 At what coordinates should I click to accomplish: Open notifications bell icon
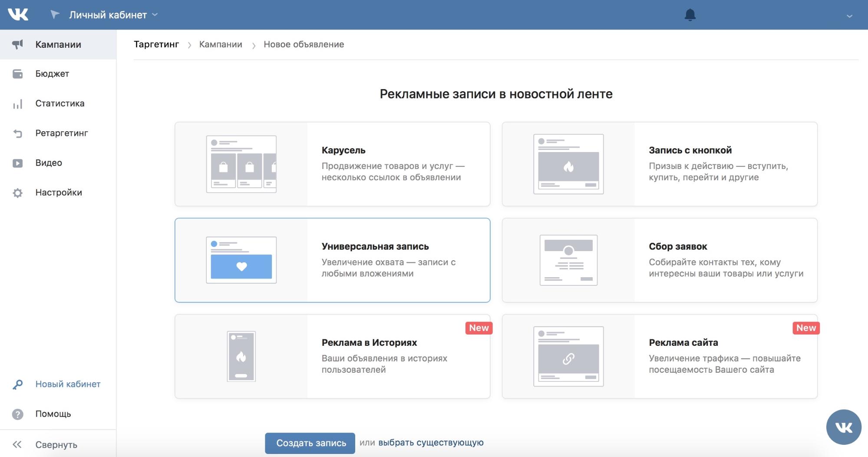tap(690, 15)
